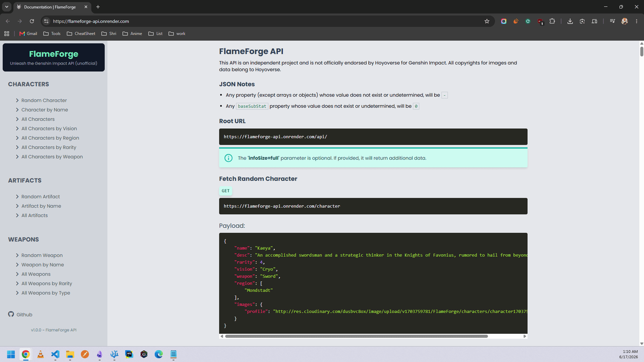Open the browser Downloads icon
Viewport: 644px width, 362px height.
pos(570,21)
